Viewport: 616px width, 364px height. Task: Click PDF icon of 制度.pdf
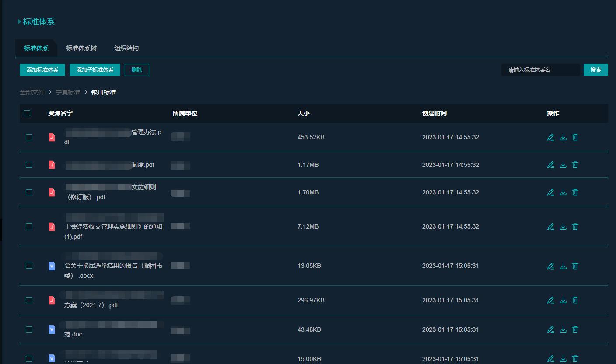pyautogui.click(x=52, y=165)
